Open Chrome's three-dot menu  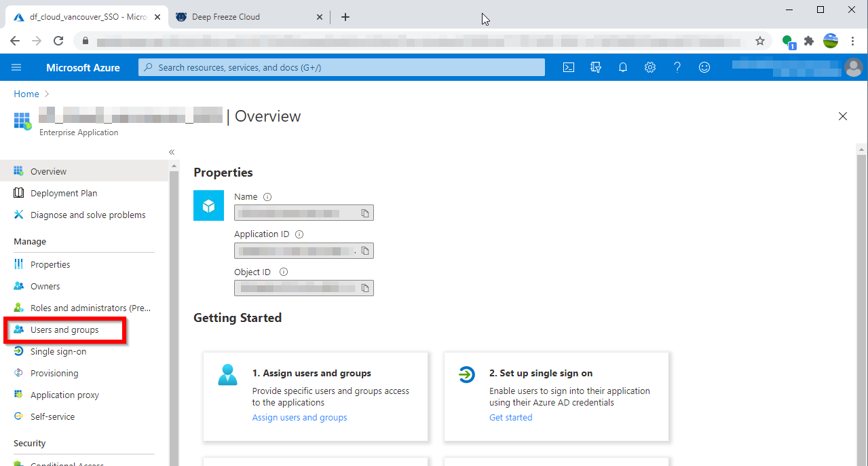coord(853,41)
